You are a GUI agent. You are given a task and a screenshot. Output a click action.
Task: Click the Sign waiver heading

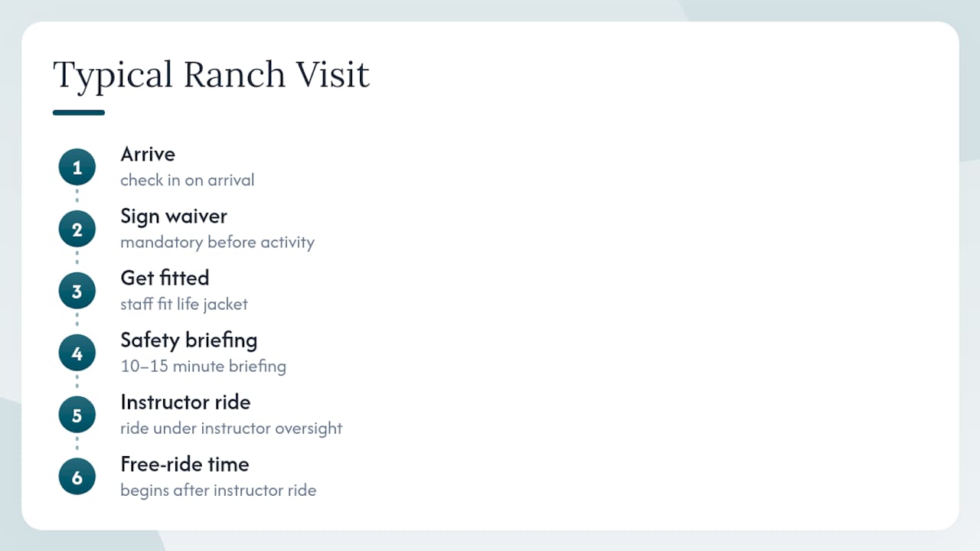pyautogui.click(x=174, y=217)
